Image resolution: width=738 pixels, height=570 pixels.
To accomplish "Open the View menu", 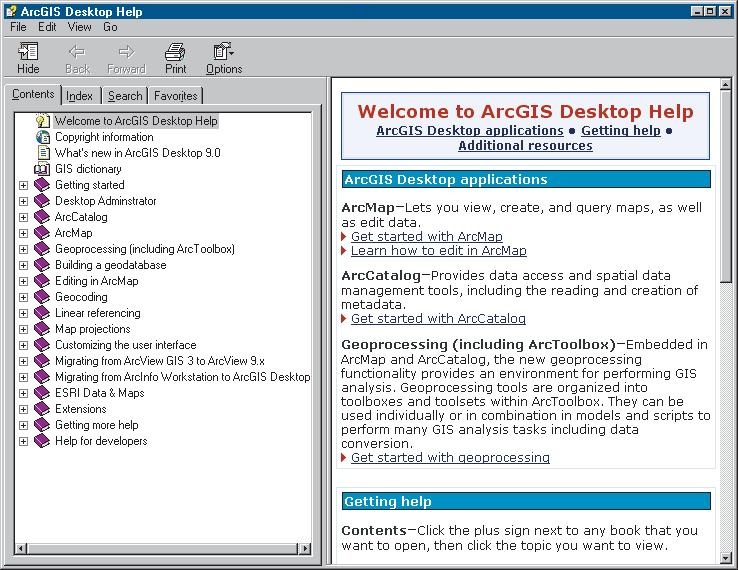I will [79, 27].
